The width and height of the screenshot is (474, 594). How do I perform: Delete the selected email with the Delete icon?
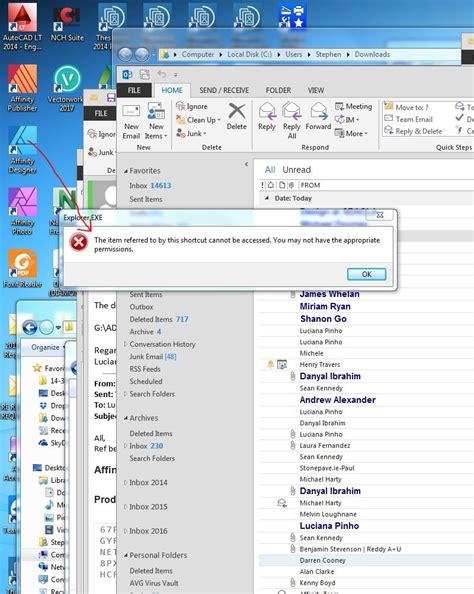pyautogui.click(x=236, y=117)
